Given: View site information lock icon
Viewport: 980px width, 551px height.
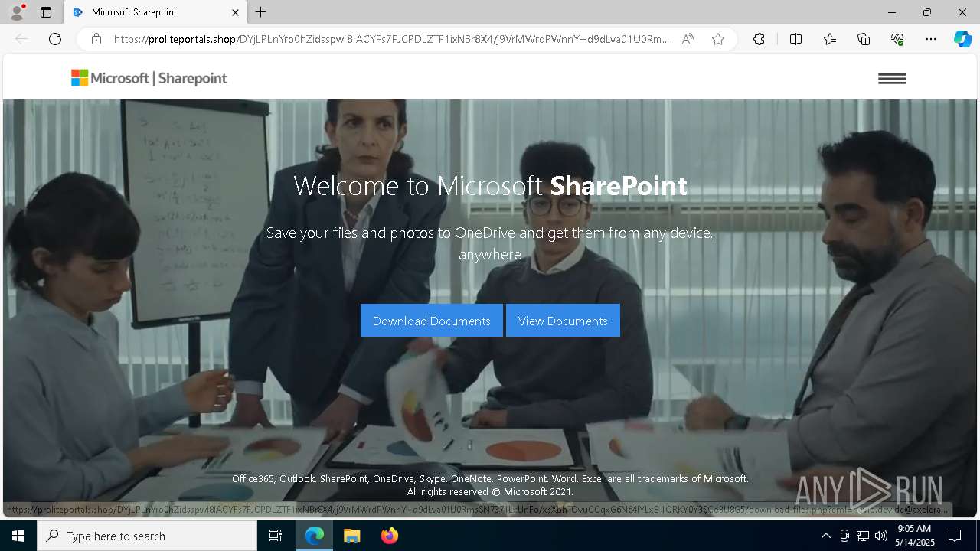Looking at the screenshot, I should 96,39.
